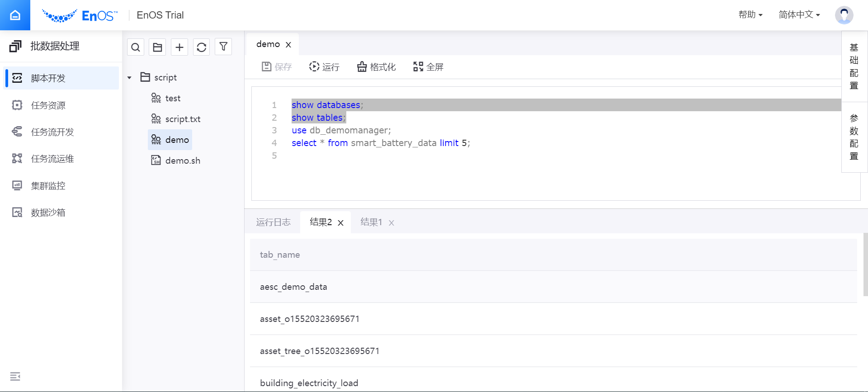Click the home icon in top-left corner
The width and height of the screenshot is (868, 392).
(15, 15)
